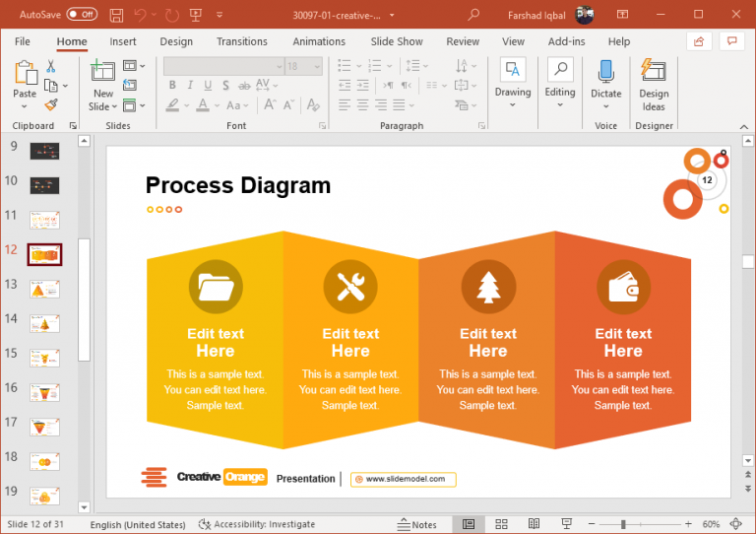Screen dimensions: 756x534
Task: Toggle Underline formatting
Action: tap(208, 86)
